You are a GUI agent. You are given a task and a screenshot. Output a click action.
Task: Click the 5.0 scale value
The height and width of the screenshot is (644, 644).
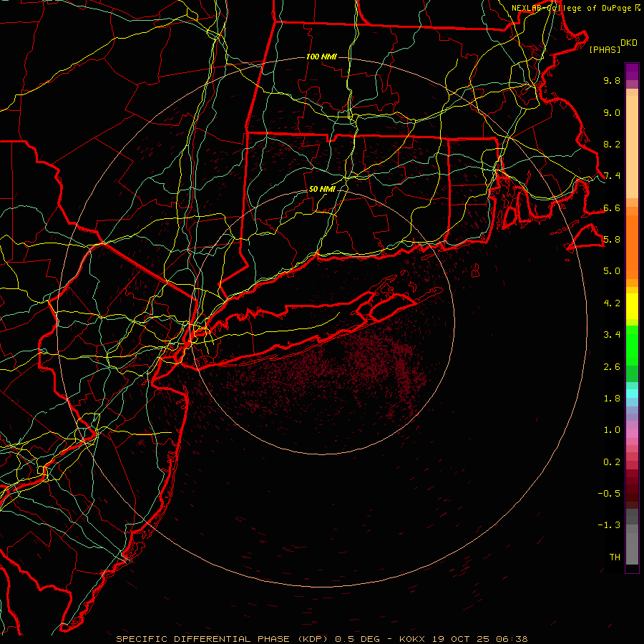click(612, 271)
